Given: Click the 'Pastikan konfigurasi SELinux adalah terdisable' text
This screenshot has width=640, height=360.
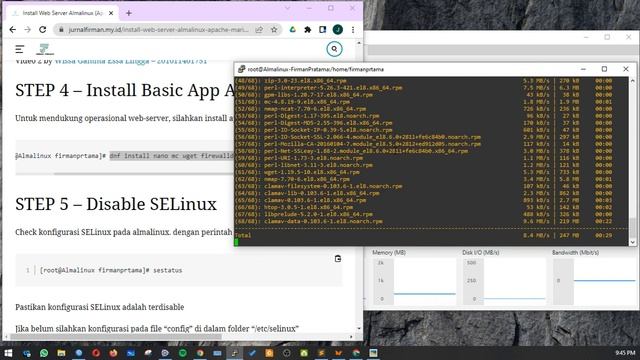Looking at the screenshot, I should (100, 307).
